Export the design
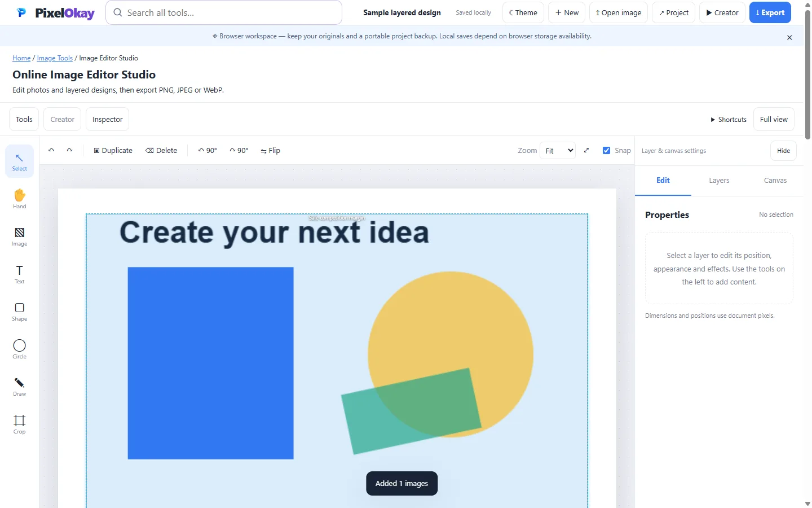The image size is (812, 508). tap(770, 12)
